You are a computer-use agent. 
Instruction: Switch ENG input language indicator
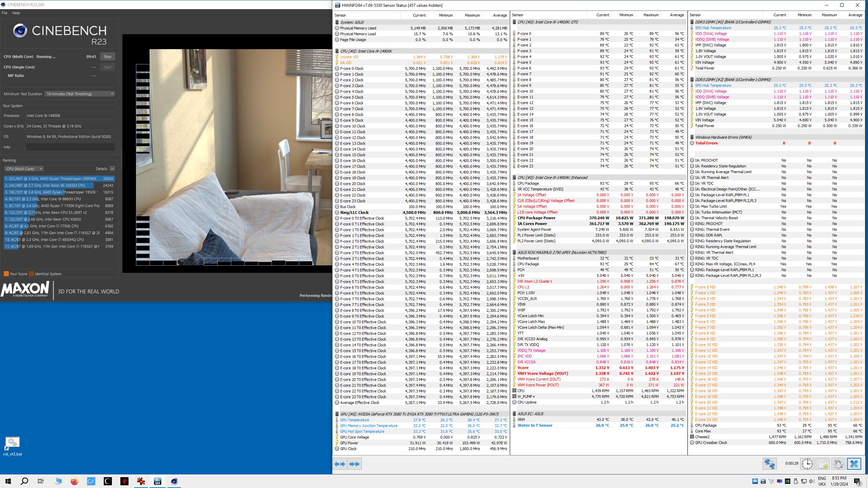click(x=822, y=481)
